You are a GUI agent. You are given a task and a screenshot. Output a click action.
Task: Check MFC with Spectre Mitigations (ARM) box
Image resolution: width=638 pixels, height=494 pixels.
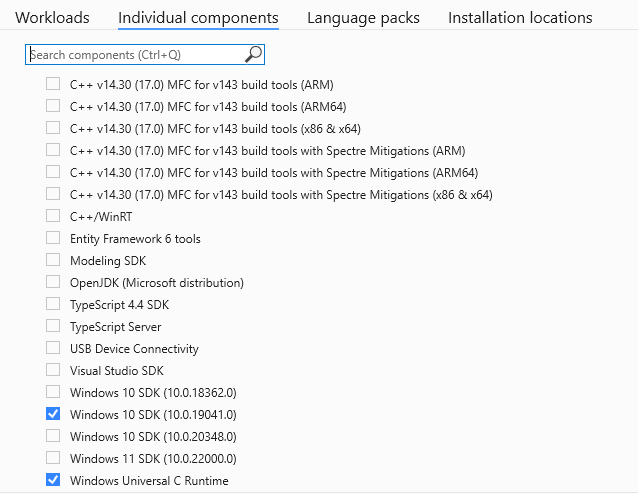[53, 150]
